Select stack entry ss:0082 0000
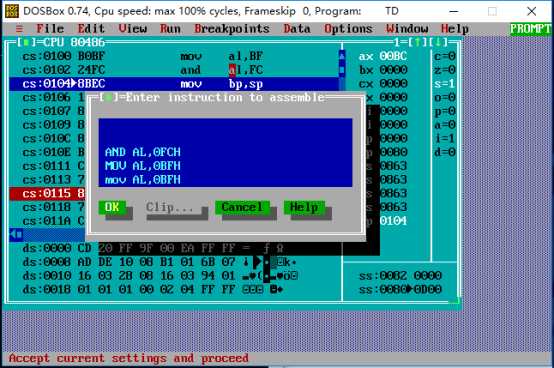 click(x=400, y=276)
